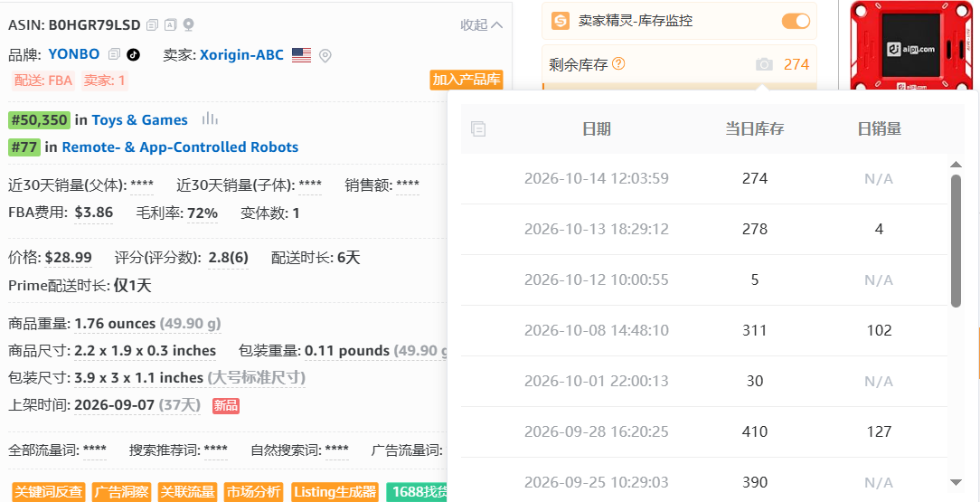The height and width of the screenshot is (502, 980).
Task: Click the inventory table's up arrow
Action: coord(956,165)
